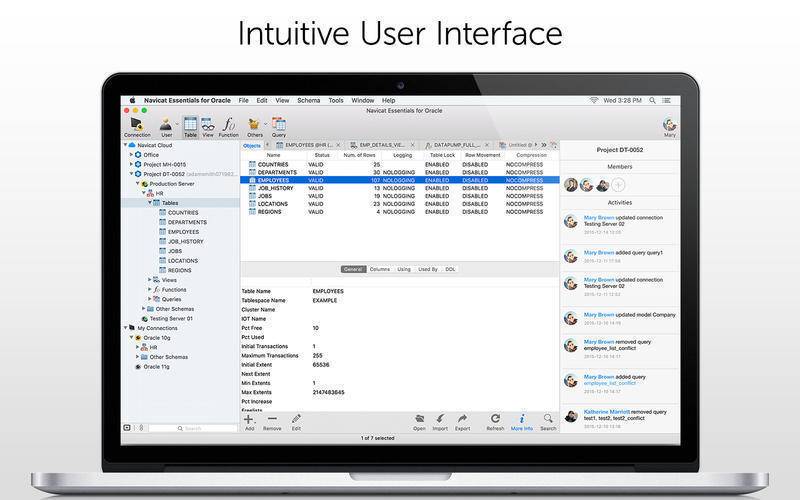Switch to EMP_DETAILS_VIE... tab
Image resolution: width=800 pixels, height=500 pixels.
click(x=382, y=145)
